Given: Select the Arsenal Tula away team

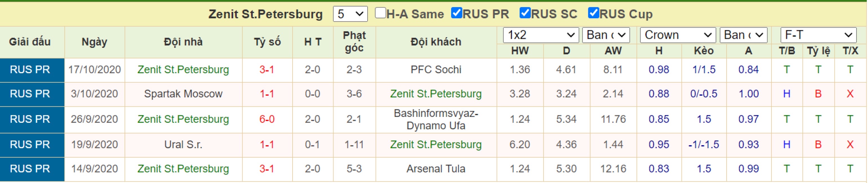Looking at the screenshot, I should coord(436,169).
